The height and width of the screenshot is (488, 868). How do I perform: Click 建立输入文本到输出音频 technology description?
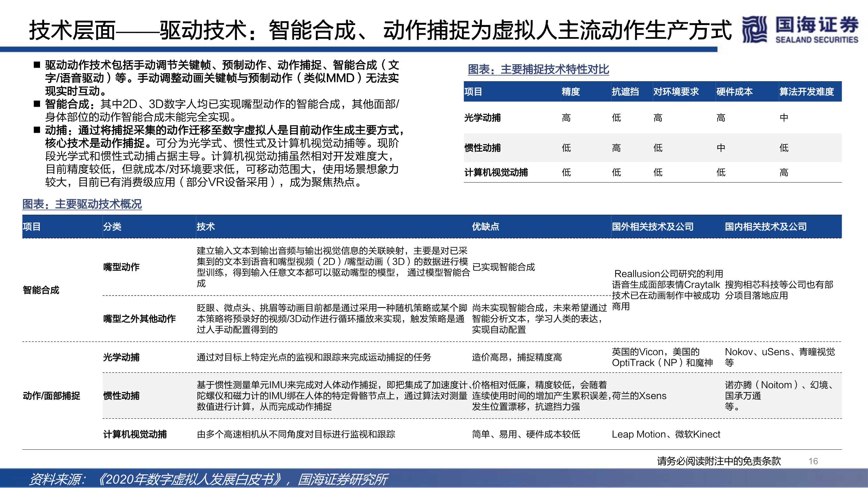click(x=333, y=267)
